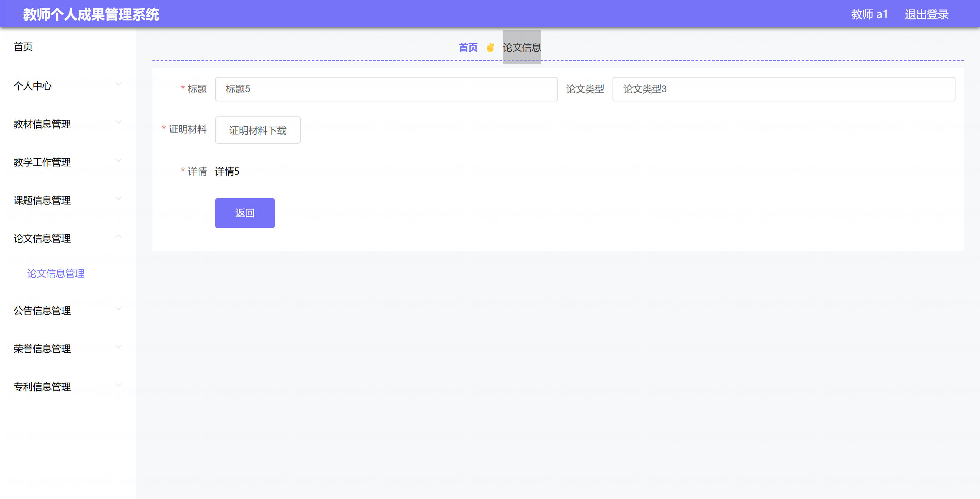Select the 论文信息管理 submenu item

pos(56,273)
